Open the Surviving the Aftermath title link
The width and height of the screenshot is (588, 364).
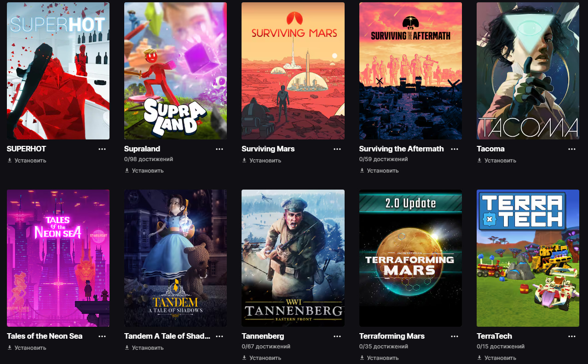(x=401, y=149)
